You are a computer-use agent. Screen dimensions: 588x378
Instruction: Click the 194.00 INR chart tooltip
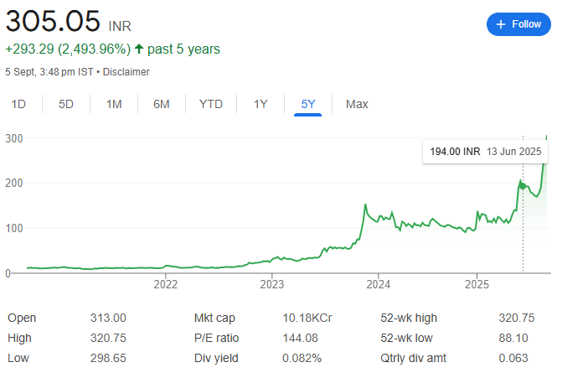pos(485,152)
